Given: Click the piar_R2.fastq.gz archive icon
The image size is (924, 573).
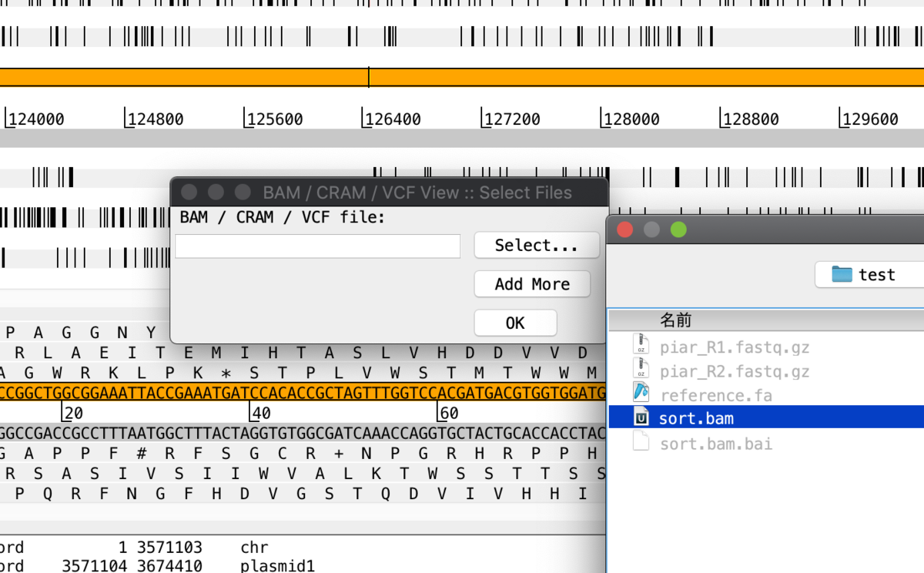Looking at the screenshot, I should point(641,370).
